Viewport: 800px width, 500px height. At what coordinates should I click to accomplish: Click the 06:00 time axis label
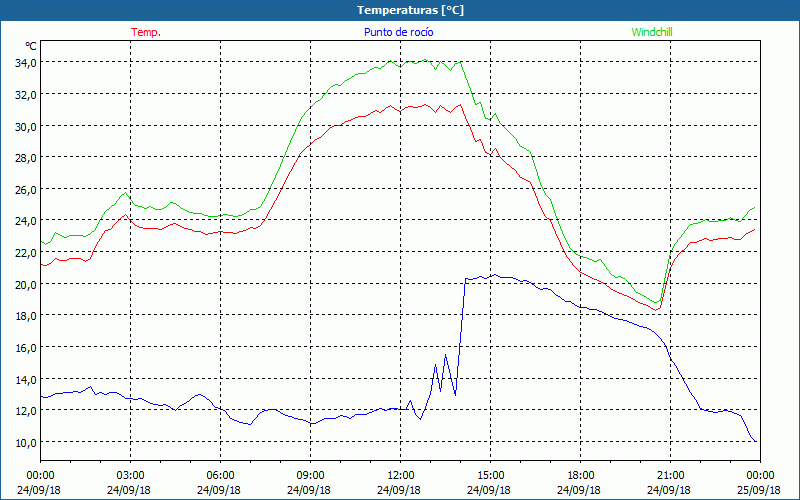[x=220, y=476]
